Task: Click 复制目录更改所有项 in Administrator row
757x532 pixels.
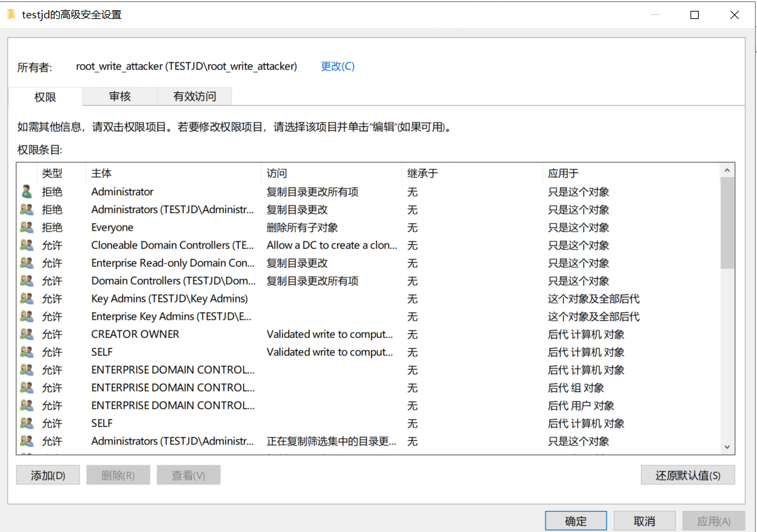Action: point(312,191)
